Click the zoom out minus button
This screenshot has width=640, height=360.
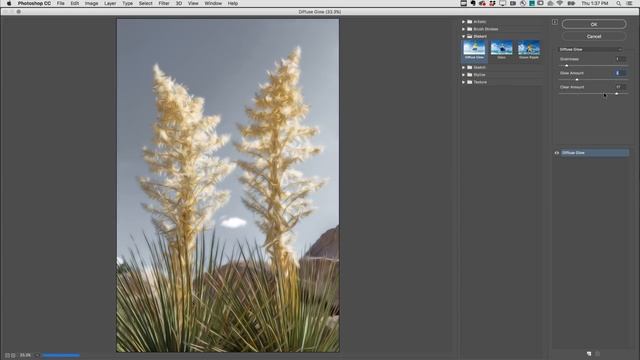[x=7, y=356]
